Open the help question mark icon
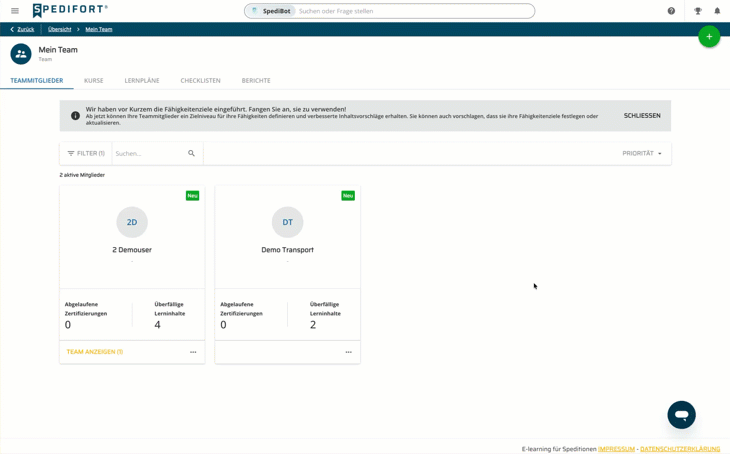The width and height of the screenshot is (730, 454). 671,11
